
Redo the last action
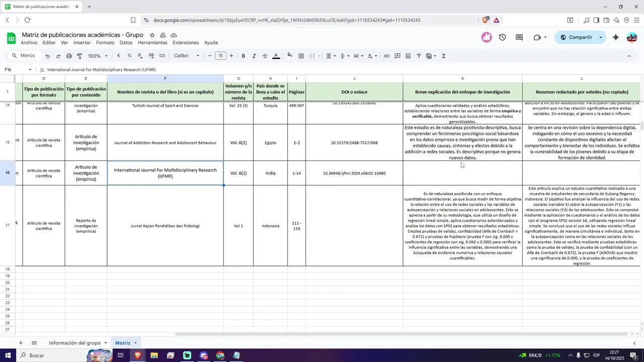58,56
